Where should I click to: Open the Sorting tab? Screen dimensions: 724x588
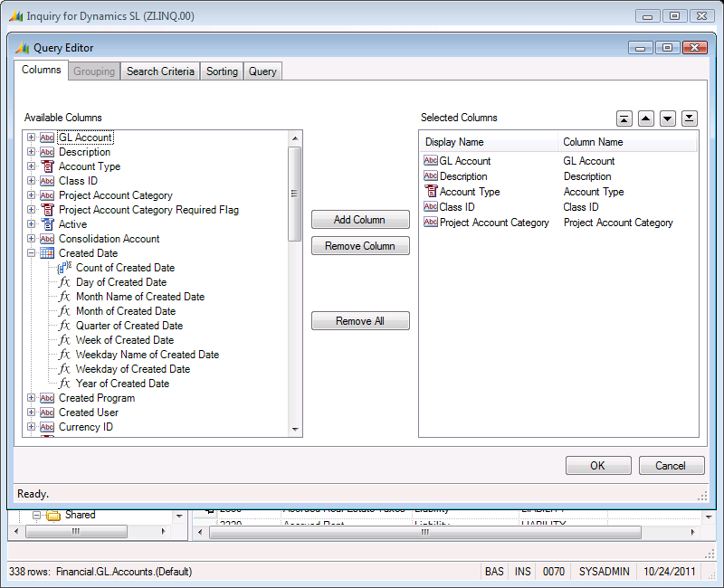pos(222,71)
